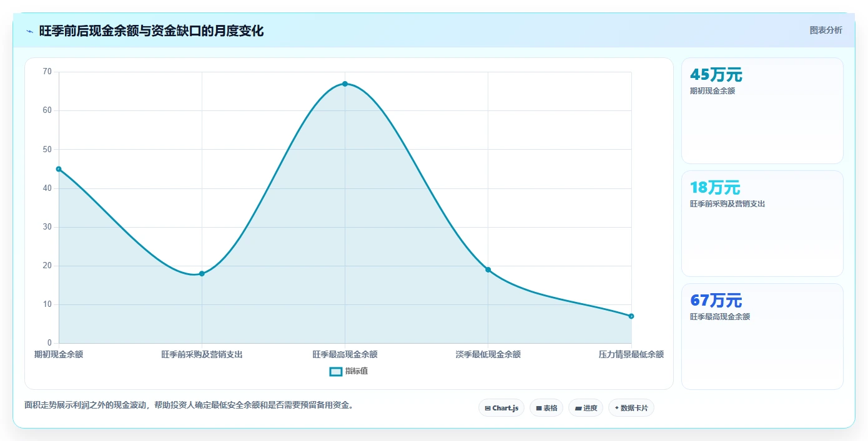
Task: Select the 表格 tag button
Action: [546, 408]
